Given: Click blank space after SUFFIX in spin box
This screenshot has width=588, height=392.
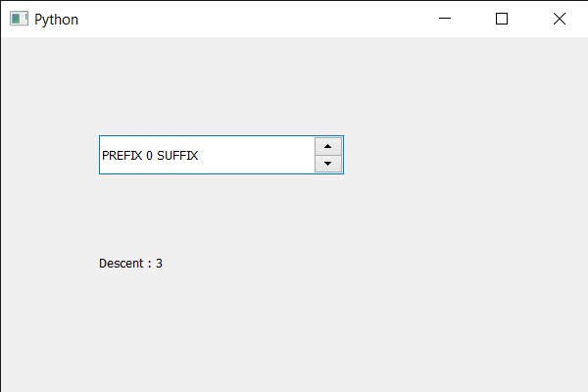Looking at the screenshot, I should pos(255,156).
